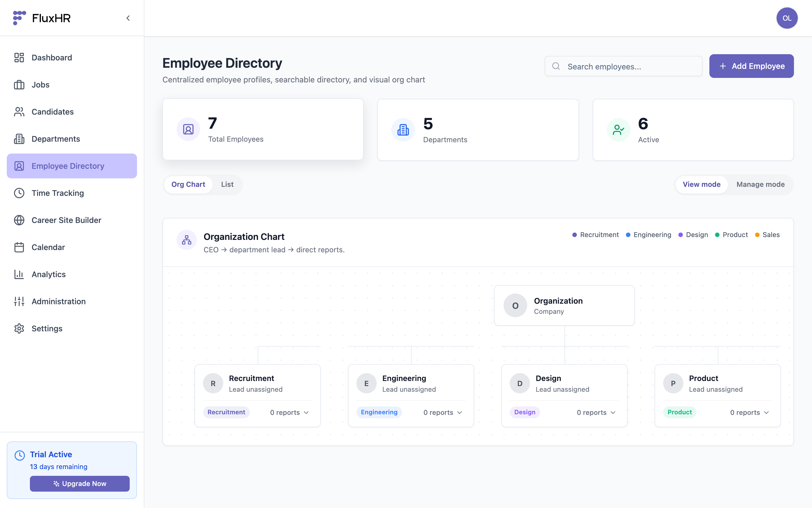Go to Analytics page
This screenshot has height=508, width=812.
click(72, 275)
